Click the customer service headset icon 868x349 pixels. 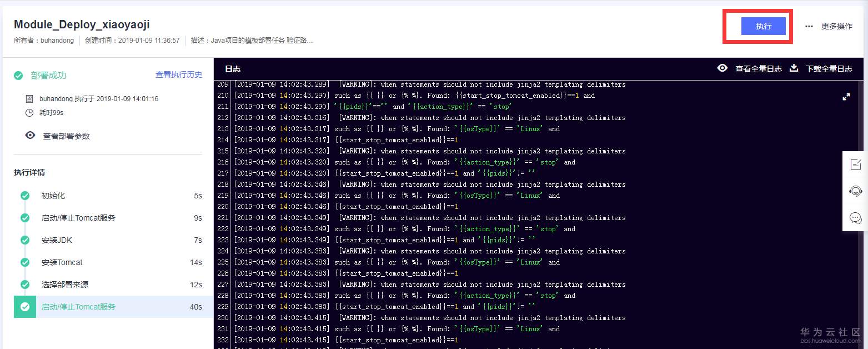(x=855, y=191)
